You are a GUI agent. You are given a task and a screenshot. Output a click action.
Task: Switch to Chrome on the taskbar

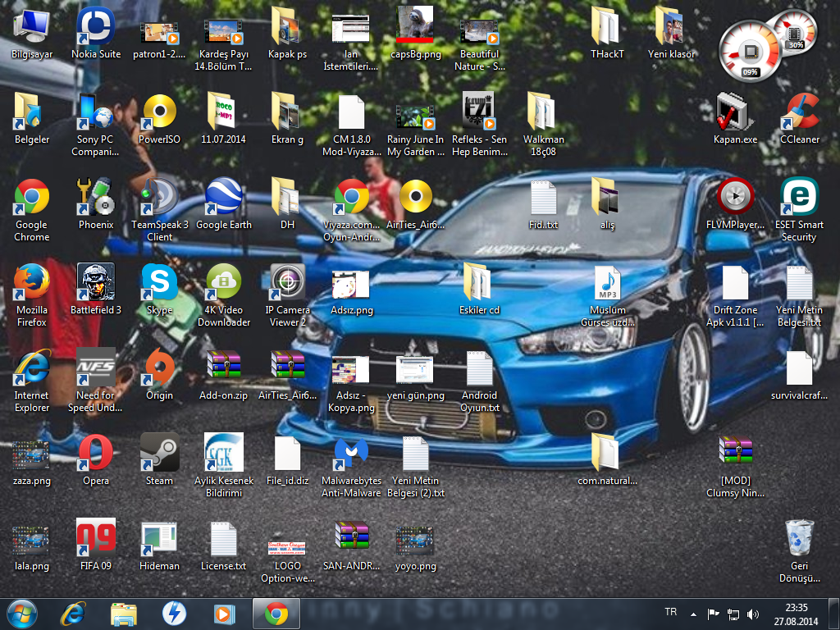[276, 614]
